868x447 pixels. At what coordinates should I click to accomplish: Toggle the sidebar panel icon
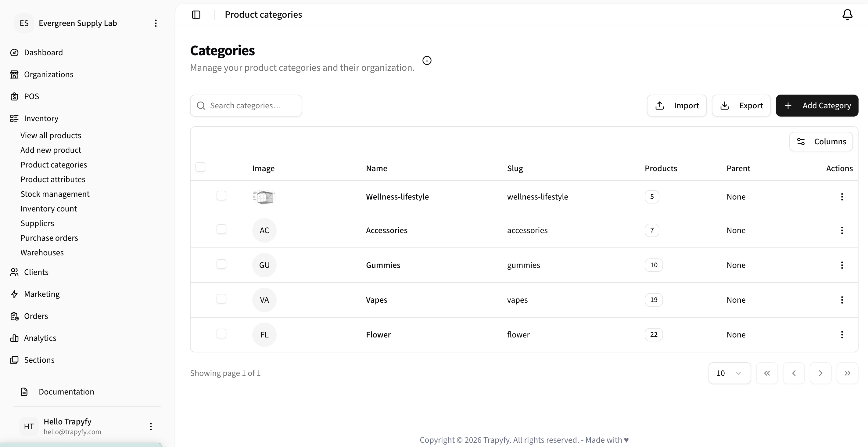click(196, 15)
